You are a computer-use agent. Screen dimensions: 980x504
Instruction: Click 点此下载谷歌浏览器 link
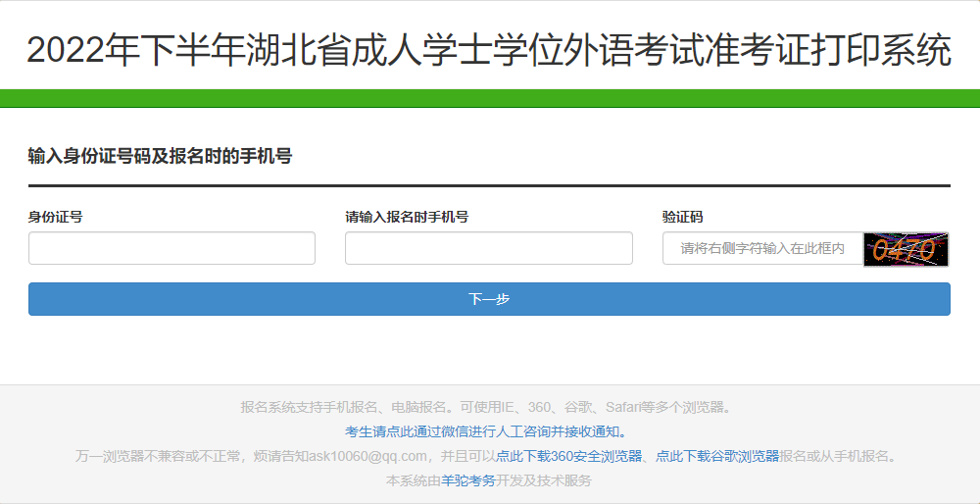pyautogui.click(x=716, y=456)
